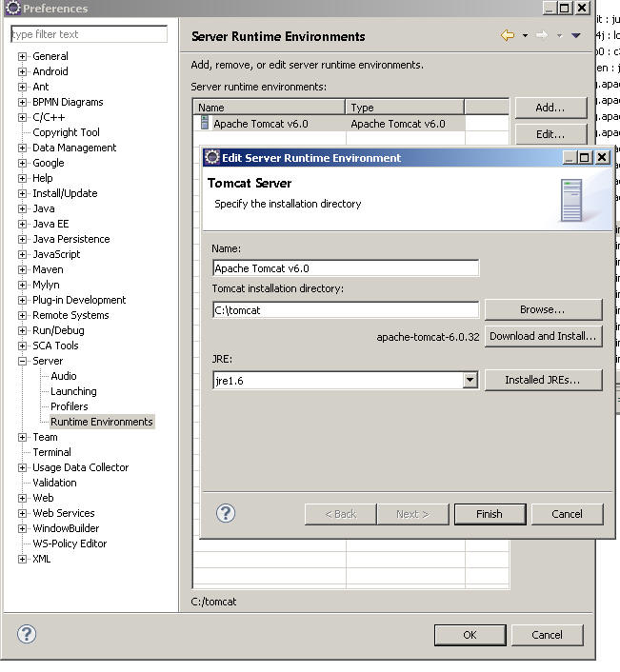Click the Browse... button
Screen dimensions: 620x672
click(543, 310)
